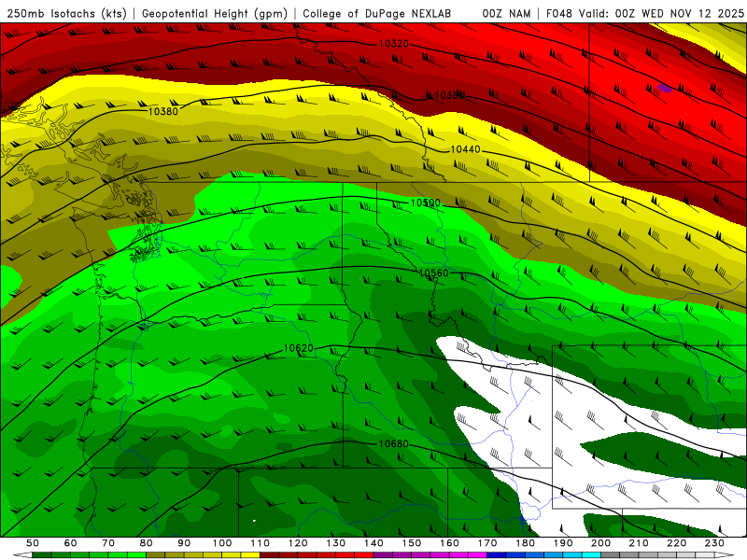This screenshot has height=560, width=747.
Task: Click the legend tick label 190
Action: (x=563, y=543)
